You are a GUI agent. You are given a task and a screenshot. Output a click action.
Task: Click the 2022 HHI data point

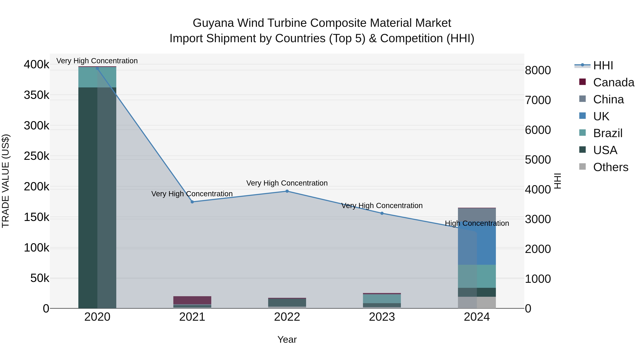tap(287, 191)
